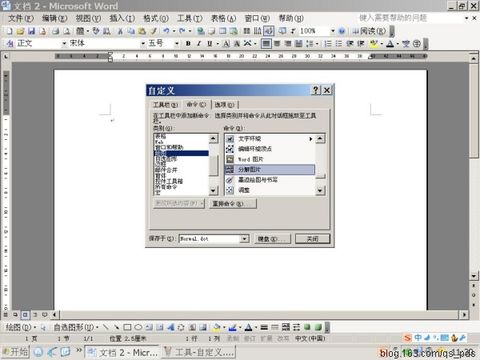Viewport: 480px width, 360px height.
Task: Open the Normal.dot save-in dropdown
Action: click(244, 239)
